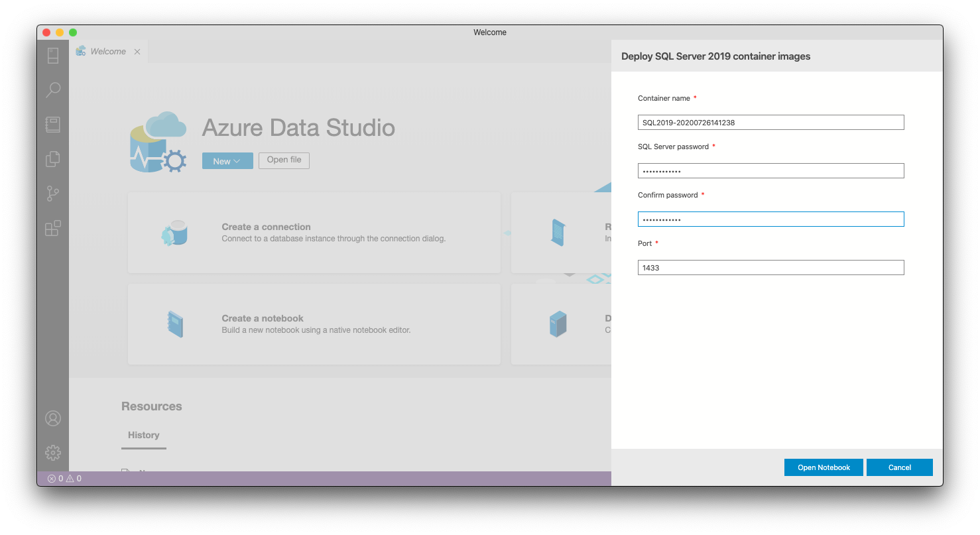The width and height of the screenshot is (980, 535).
Task: Open the Connections panel in activity bar
Action: pos(53,56)
